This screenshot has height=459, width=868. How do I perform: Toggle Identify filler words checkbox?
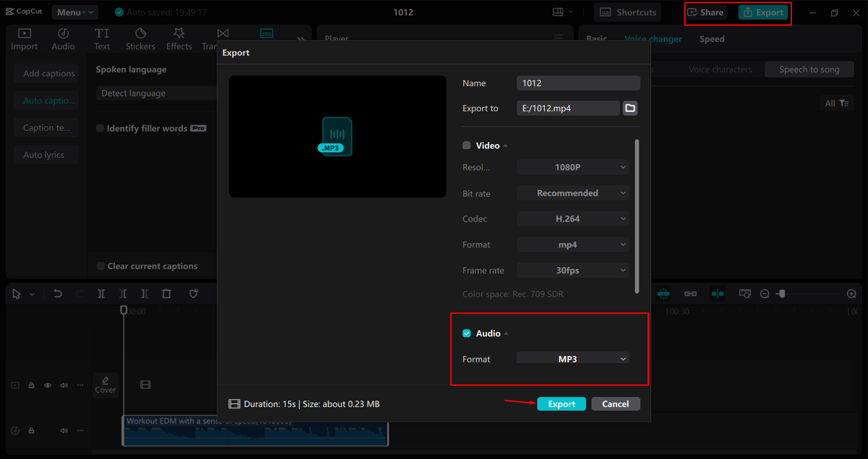[x=100, y=128]
